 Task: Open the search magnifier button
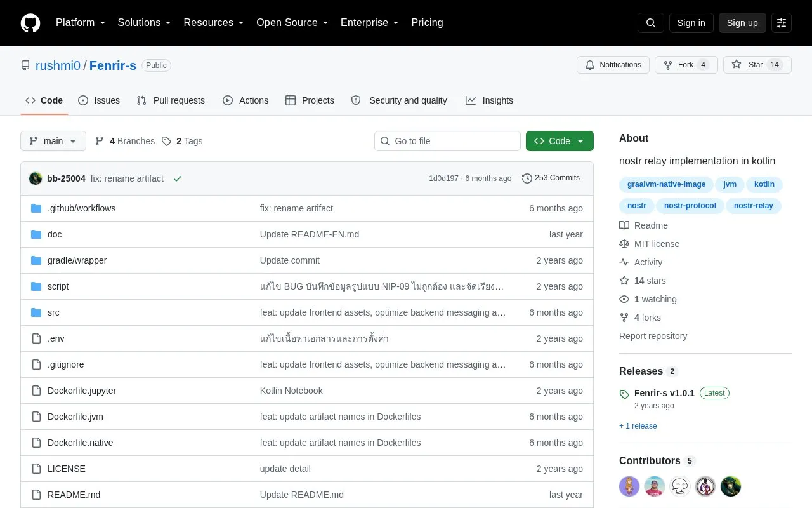[651, 23]
